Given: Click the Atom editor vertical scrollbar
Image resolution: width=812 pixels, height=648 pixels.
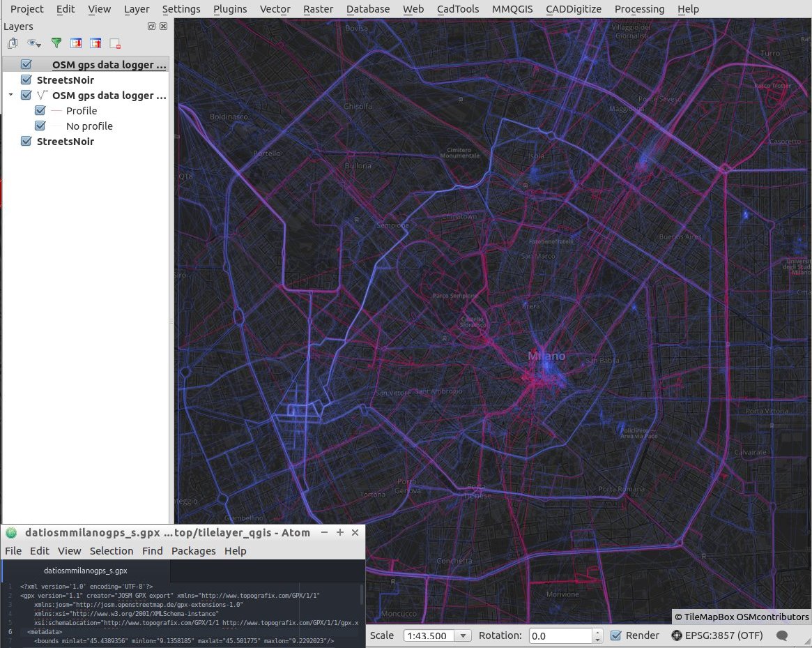Looking at the screenshot, I should 362,594.
